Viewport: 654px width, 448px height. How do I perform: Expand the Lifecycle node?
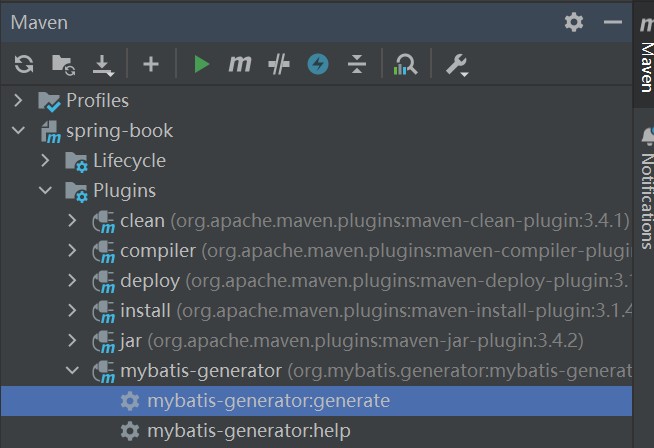coord(45,161)
